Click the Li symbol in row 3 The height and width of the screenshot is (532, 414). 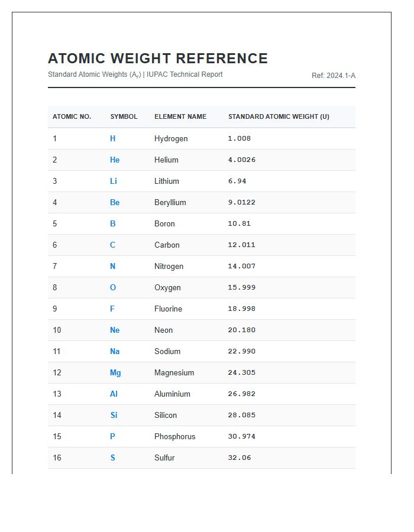[114, 181]
